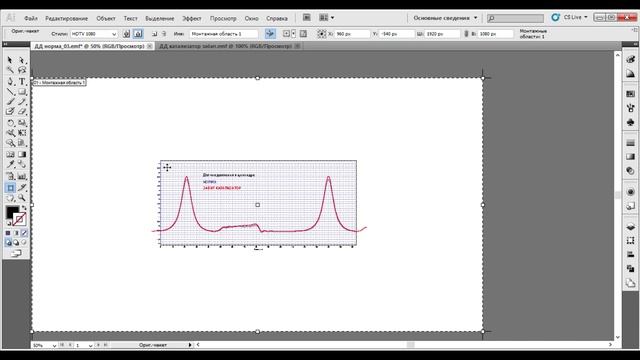Open the status bar popup arrow
Image resolution: width=640 pixels, height=360 pixels.
point(190,345)
